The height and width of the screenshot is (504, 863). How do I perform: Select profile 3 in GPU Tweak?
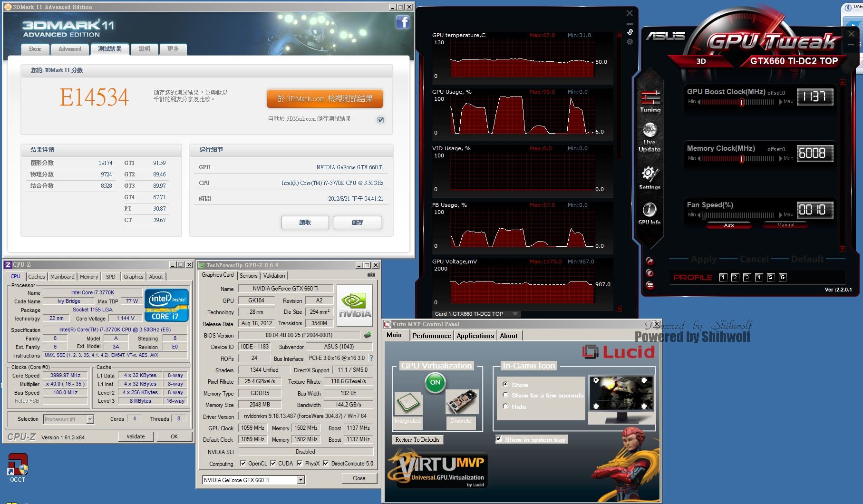click(x=747, y=277)
